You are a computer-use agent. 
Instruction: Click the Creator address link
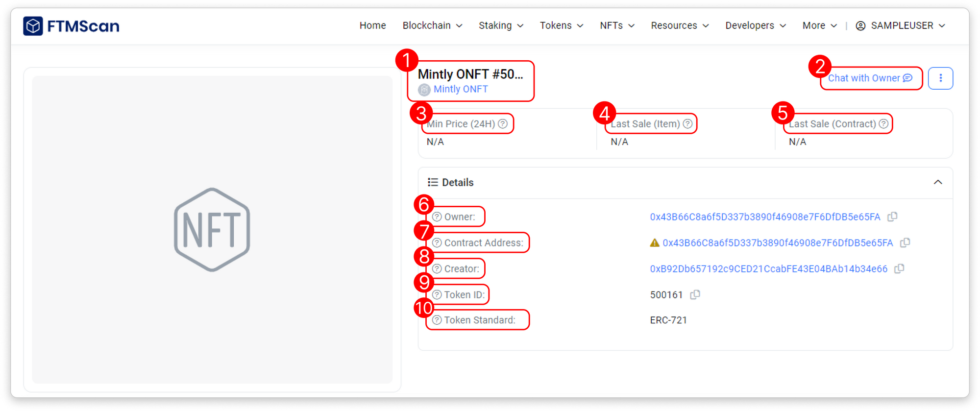pos(768,269)
